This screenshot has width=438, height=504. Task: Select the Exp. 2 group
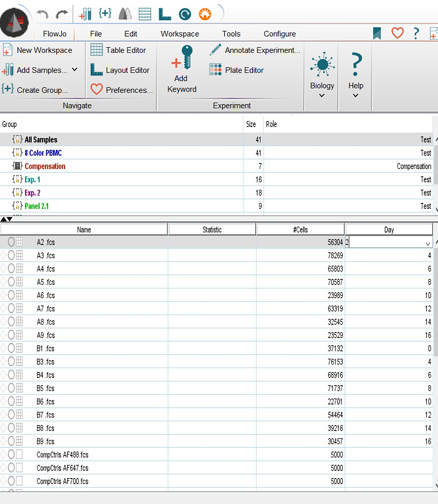32,193
